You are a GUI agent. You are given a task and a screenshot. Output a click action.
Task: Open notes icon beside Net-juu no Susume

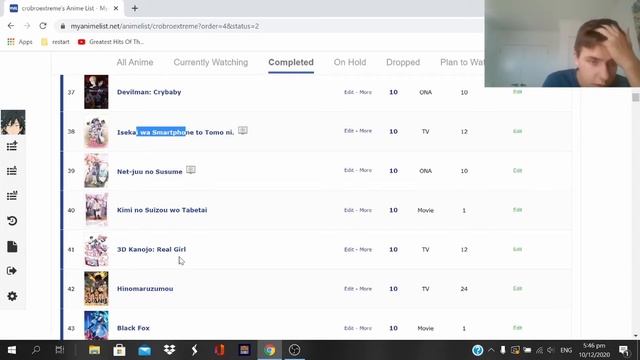point(191,170)
